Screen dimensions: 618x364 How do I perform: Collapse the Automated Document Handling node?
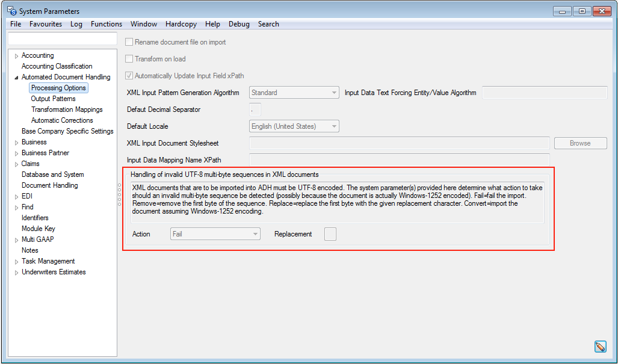click(16, 78)
